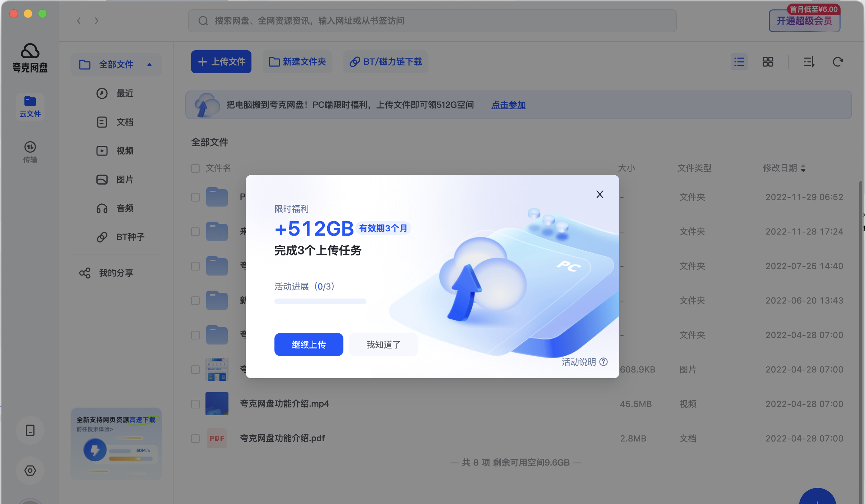The width and height of the screenshot is (865, 504).
Task: Open the 传输 transfer section
Action: [x=30, y=152]
